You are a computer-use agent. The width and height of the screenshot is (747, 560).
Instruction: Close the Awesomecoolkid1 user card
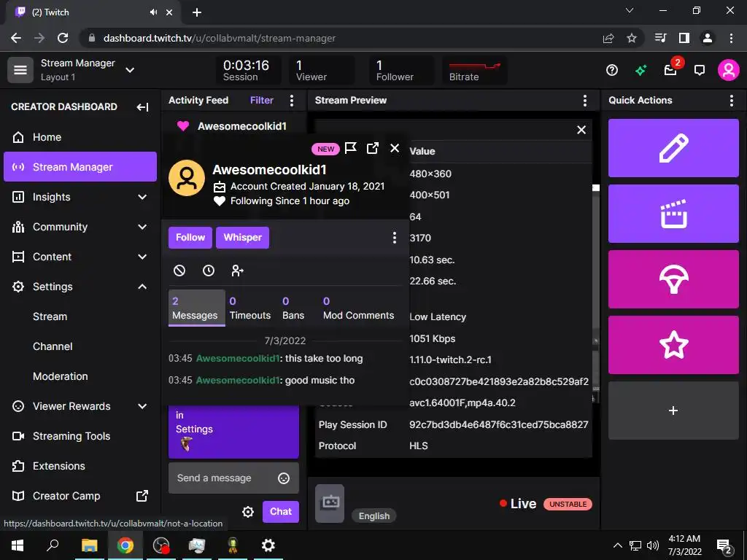[x=395, y=149]
